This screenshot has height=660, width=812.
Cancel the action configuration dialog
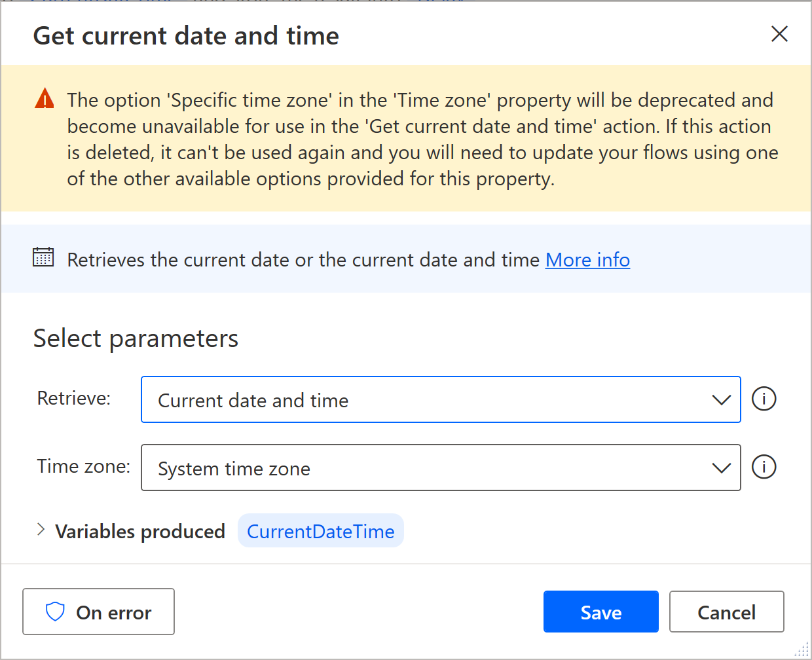coord(726,612)
